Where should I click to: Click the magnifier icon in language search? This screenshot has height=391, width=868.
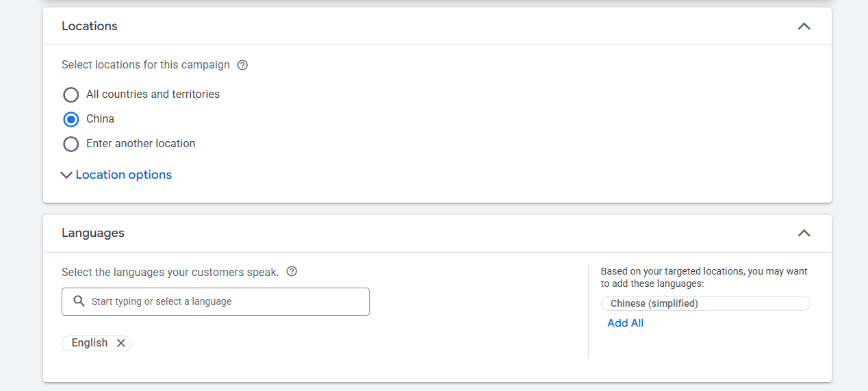[x=79, y=301]
